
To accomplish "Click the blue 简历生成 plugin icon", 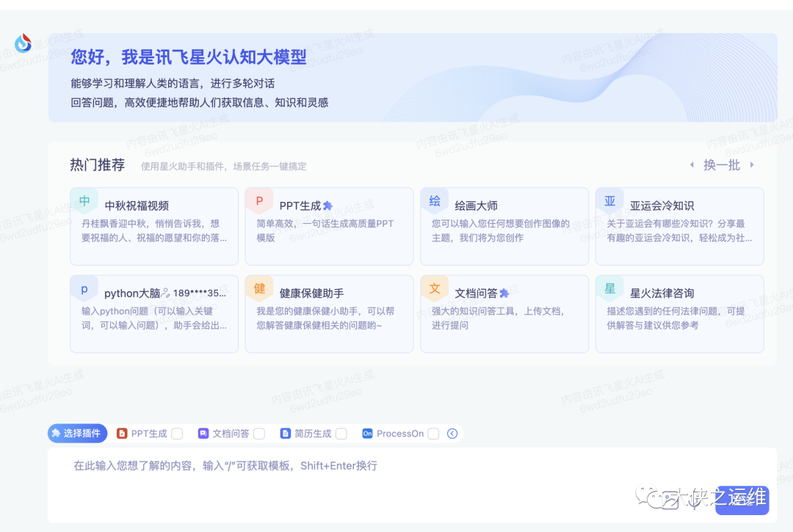I will [x=286, y=434].
